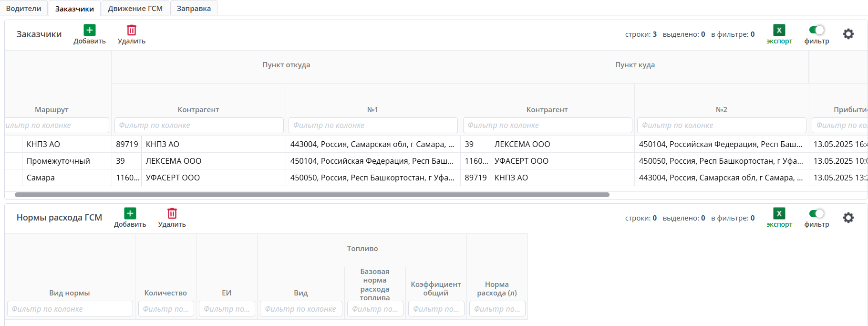Click the filter field under Вид нормы
This screenshot has width=868, height=326.
(x=70, y=309)
